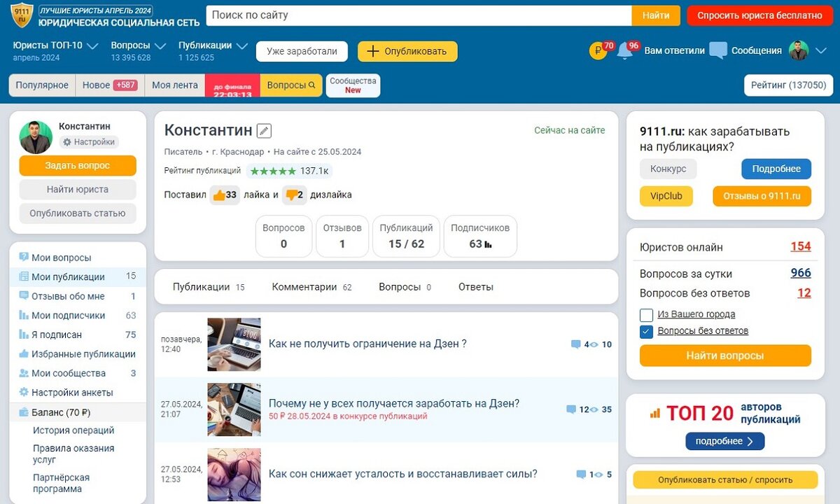Click the Опубликовать plus button
Screen dimensions: 840x504
click(407, 51)
